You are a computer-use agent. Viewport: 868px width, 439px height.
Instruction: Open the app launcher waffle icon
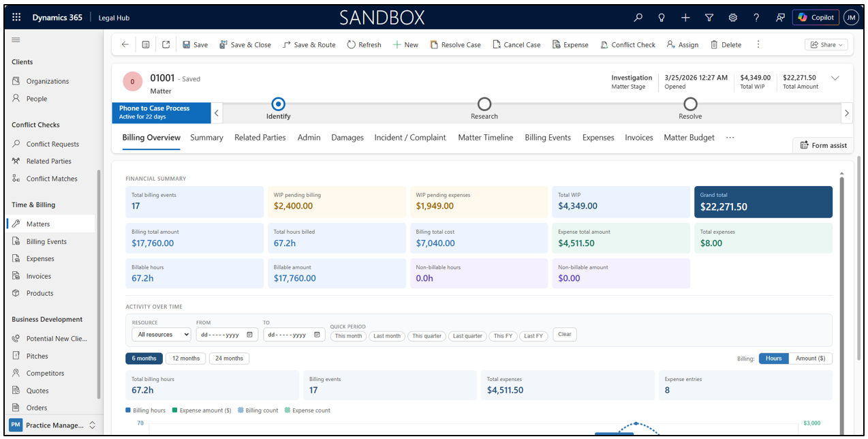[x=17, y=18]
